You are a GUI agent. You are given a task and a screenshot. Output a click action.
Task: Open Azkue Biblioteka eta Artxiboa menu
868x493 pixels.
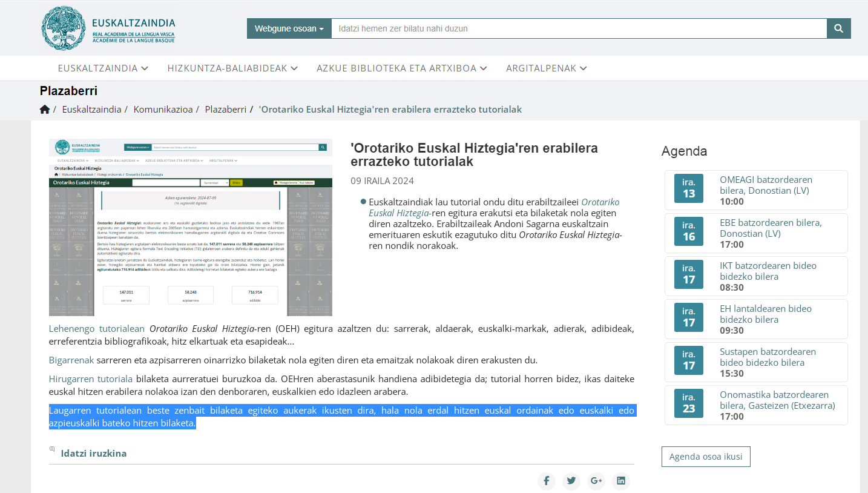coord(401,68)
